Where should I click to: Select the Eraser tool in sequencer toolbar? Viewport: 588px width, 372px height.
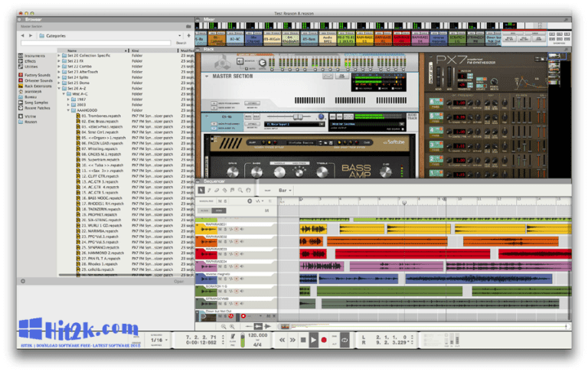pos(217,191)
